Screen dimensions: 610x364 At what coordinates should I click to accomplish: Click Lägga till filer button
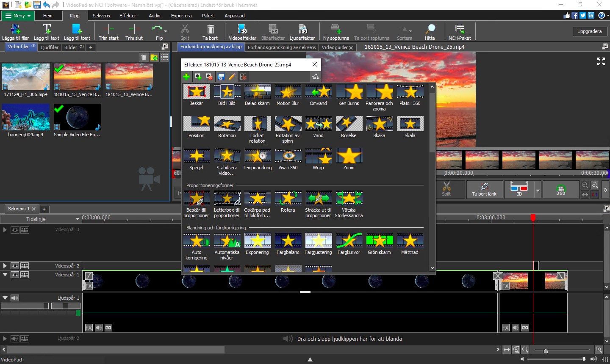pos(16,32)
